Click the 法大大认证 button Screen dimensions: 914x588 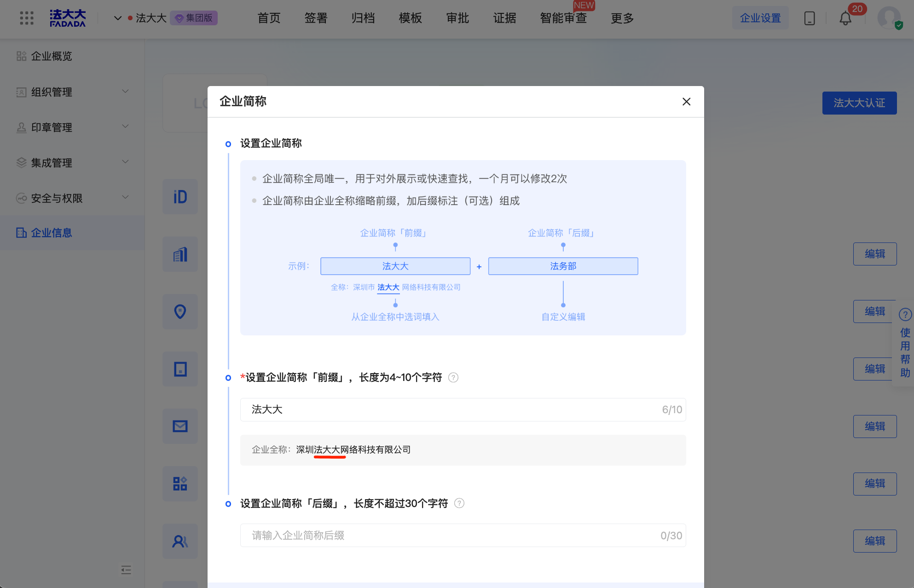pos(859,103)
